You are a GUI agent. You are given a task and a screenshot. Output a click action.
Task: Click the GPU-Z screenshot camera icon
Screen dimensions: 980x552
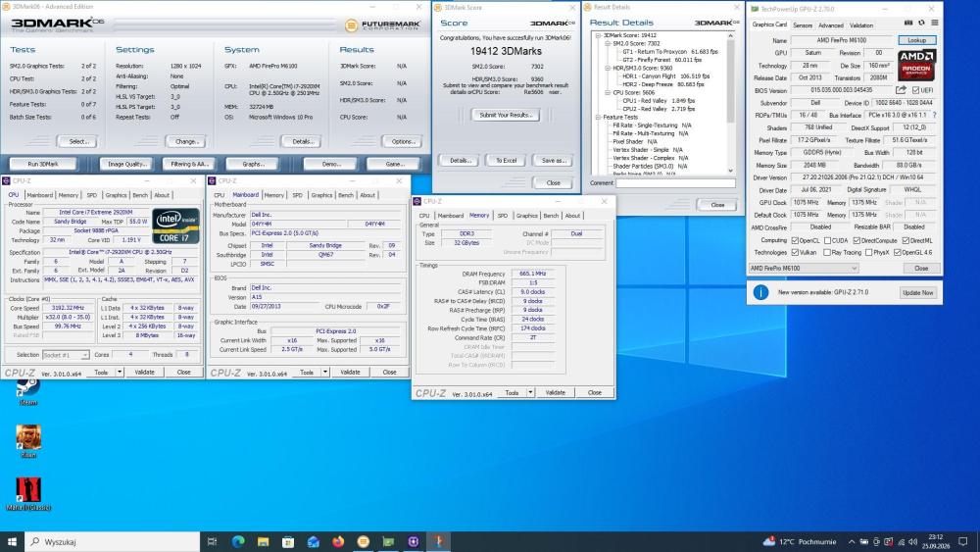(908, 24)
